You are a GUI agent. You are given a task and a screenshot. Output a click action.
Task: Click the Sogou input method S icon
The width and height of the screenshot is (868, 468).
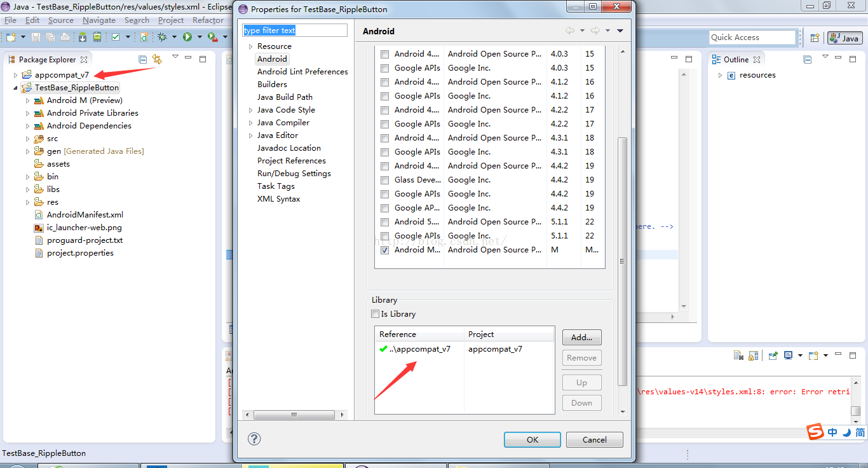coord(815,432)
